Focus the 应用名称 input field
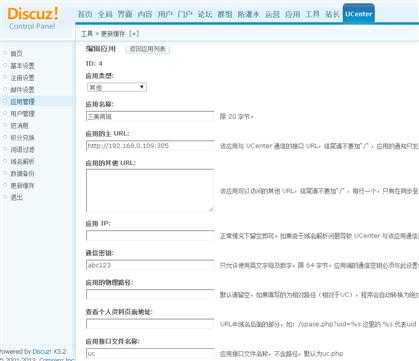Viewport: 419px width, 361px height. (x=150, y=116)
